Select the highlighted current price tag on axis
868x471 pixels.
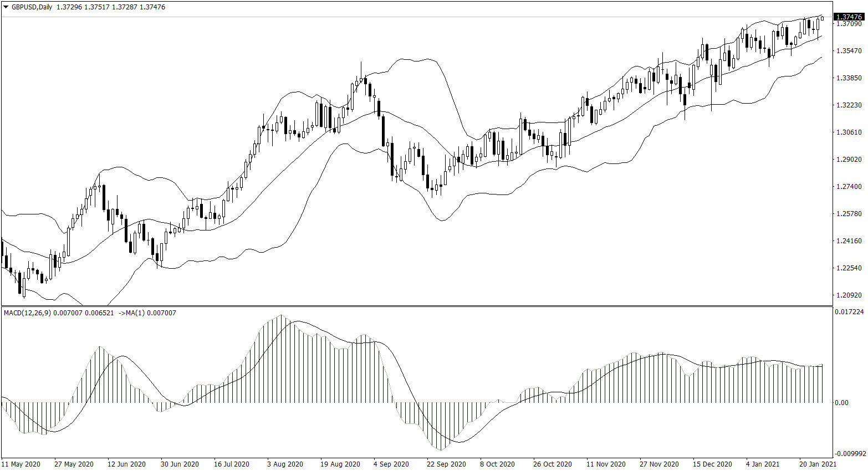850,17
